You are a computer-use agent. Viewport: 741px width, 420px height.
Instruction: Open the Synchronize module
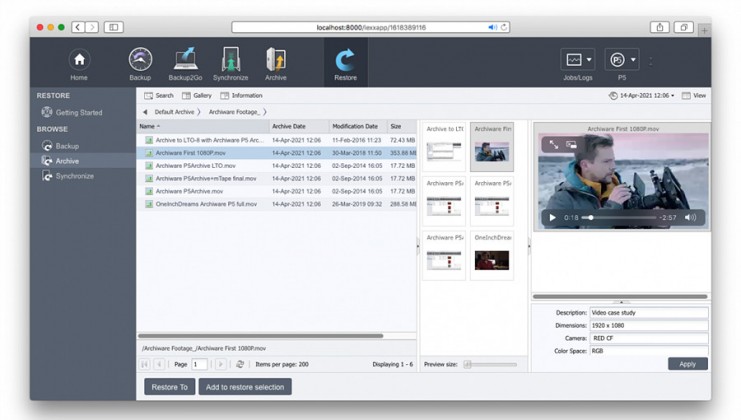(x=231, y=64)
